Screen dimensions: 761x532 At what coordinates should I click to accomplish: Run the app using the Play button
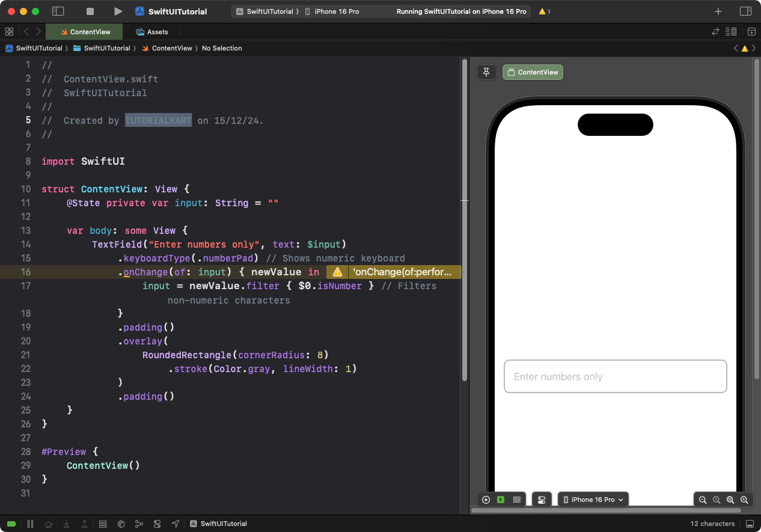click(x=118, y=11)
